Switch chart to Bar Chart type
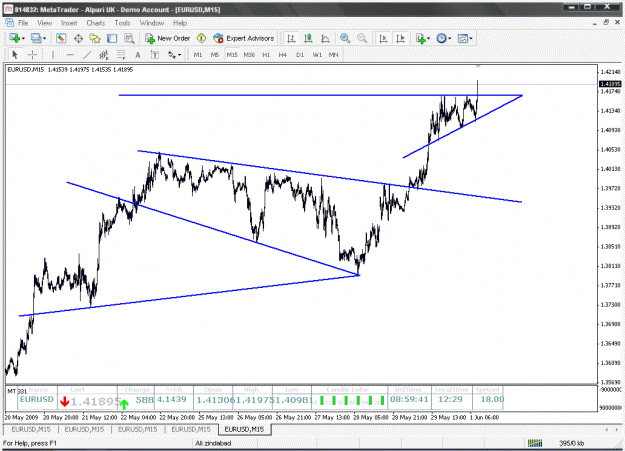 coord(291,38)
